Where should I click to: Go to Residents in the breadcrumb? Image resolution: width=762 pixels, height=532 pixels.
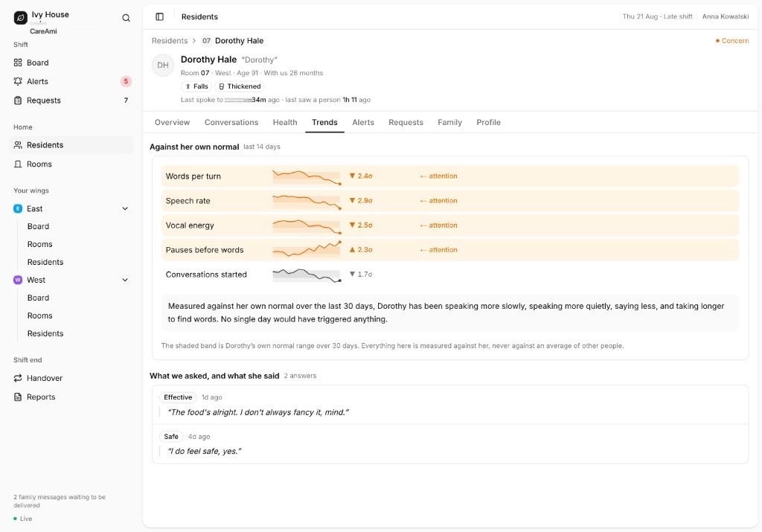[x=170, y=41]
